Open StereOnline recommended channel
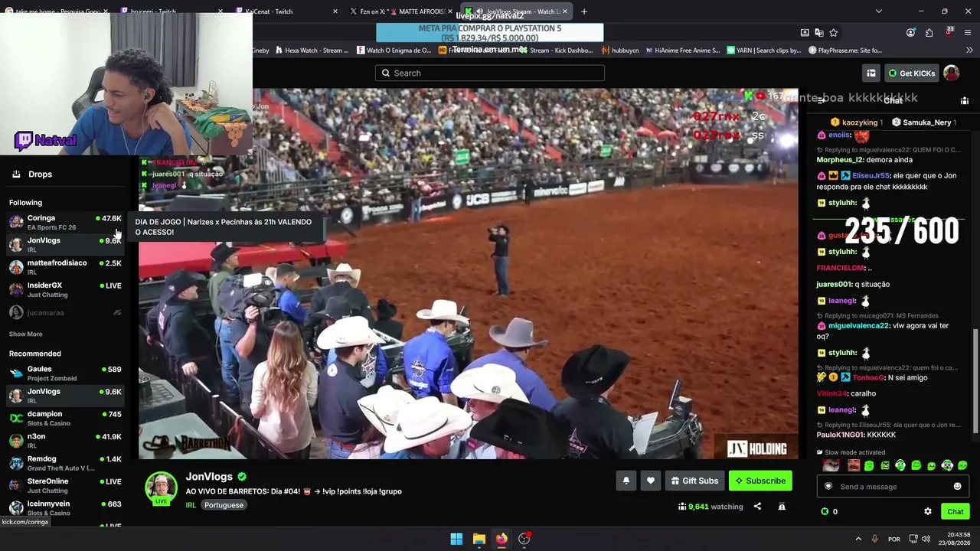Image resolution: width=980 pixels, height=551 pixels. click(x=65, y=485)
